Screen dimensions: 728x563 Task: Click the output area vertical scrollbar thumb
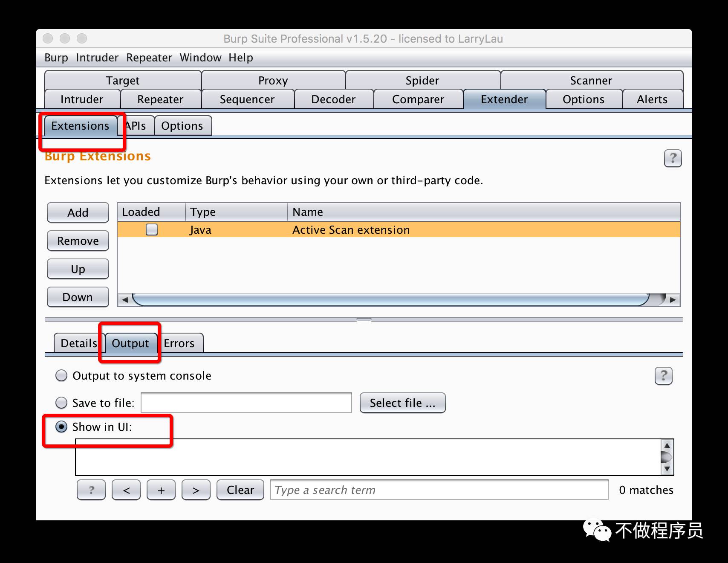(x=667, y=457)
